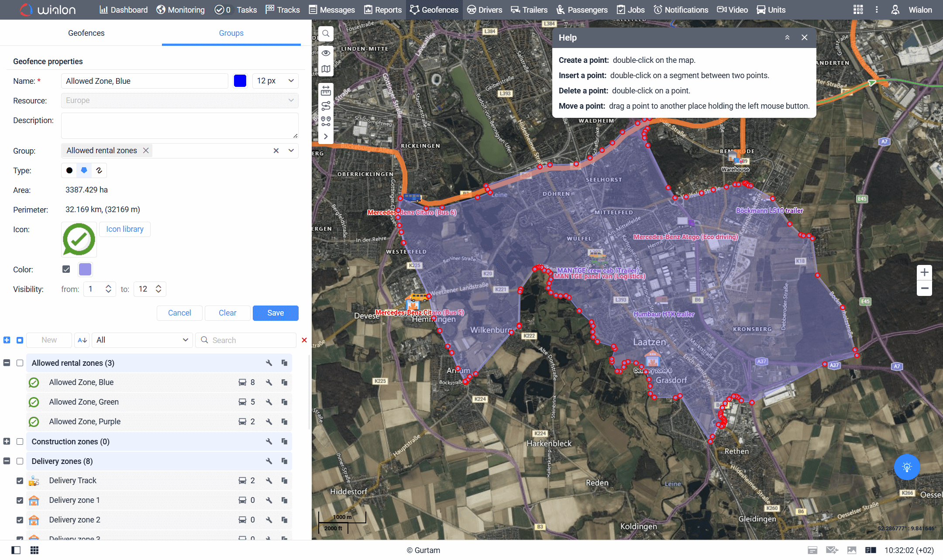Open the map search tool

coord(326,34)
